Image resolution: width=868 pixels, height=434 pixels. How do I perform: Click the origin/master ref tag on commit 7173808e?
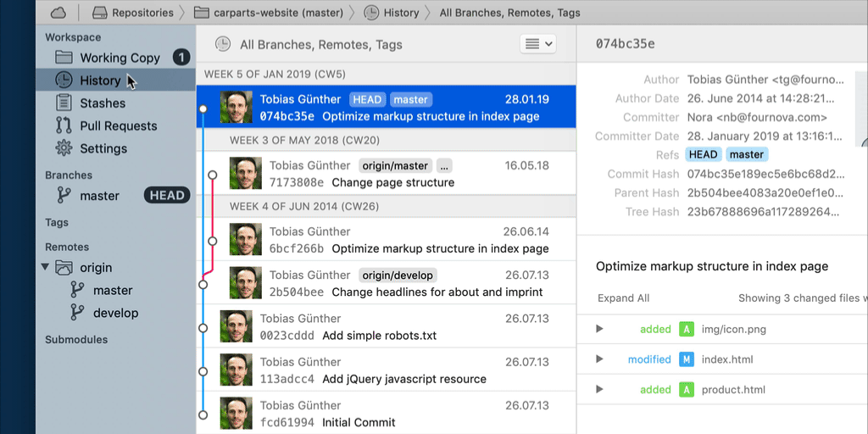395,165
